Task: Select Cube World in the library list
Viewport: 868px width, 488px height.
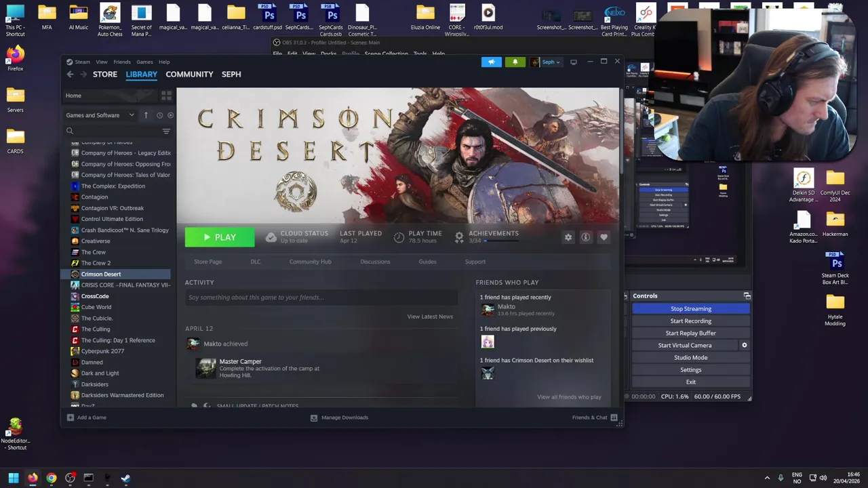Action: [96, 307]
